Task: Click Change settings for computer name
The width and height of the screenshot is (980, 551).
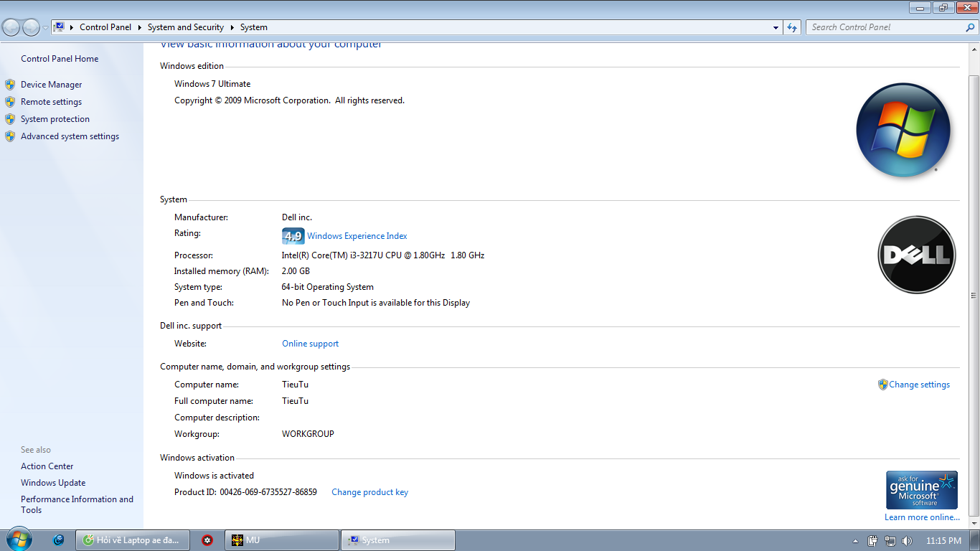Action: 919,385
